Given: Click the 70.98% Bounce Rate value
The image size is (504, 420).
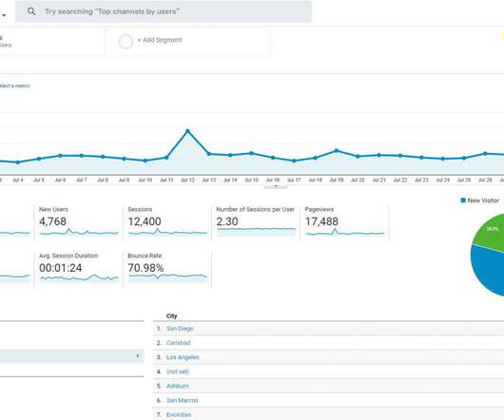Looking at the screenshot, I should 145,268.
